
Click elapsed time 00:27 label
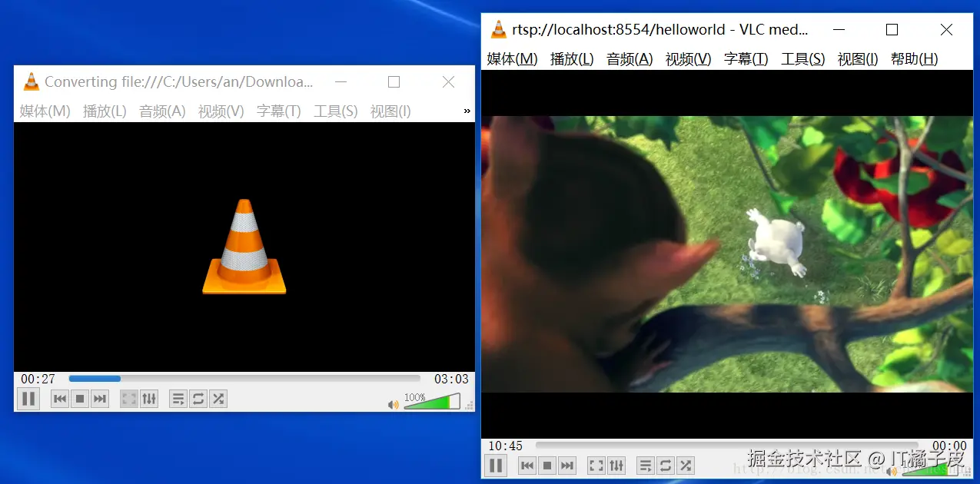pyautogui.click(x=38, y=379)
